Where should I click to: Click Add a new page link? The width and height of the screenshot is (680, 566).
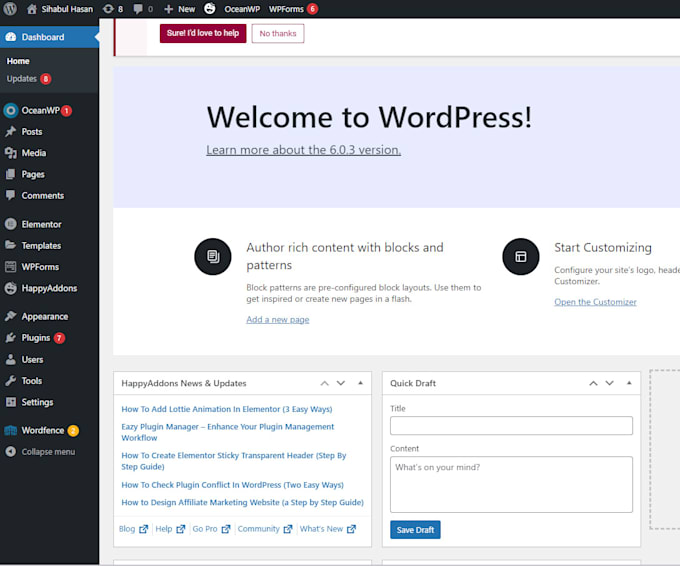tap(278, 320)
